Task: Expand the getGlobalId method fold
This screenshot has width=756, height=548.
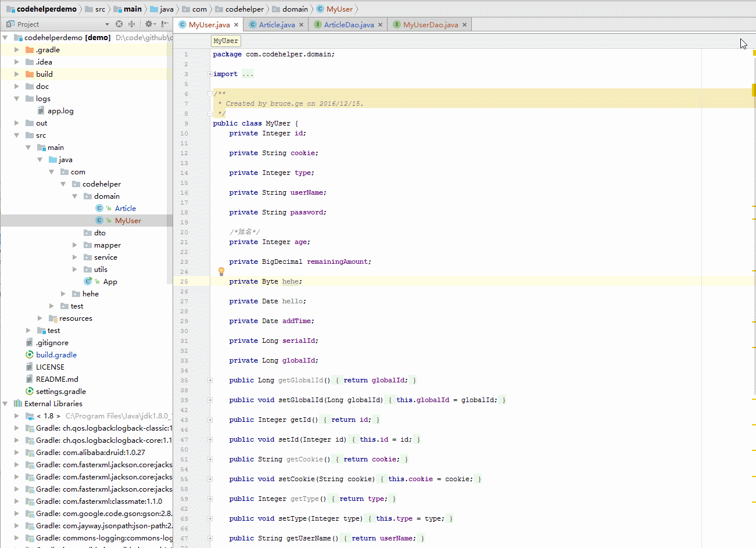Action: pyautogui.click(x=210, y=380)
